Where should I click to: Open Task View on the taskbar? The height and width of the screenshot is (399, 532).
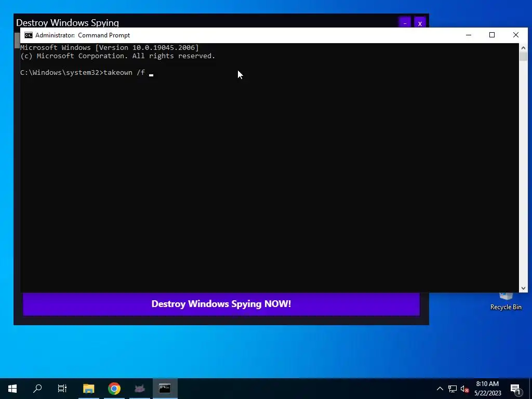[62, 389]
